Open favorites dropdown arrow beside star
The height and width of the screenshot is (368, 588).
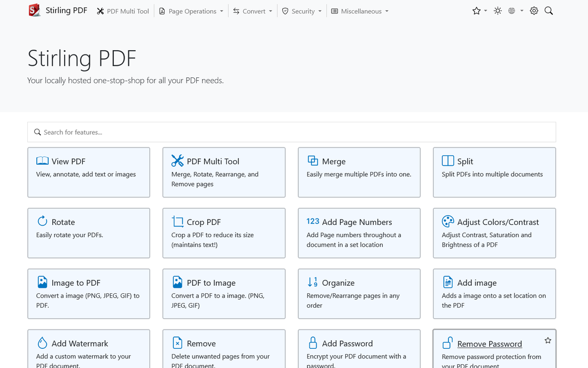[x=485, y=11]
